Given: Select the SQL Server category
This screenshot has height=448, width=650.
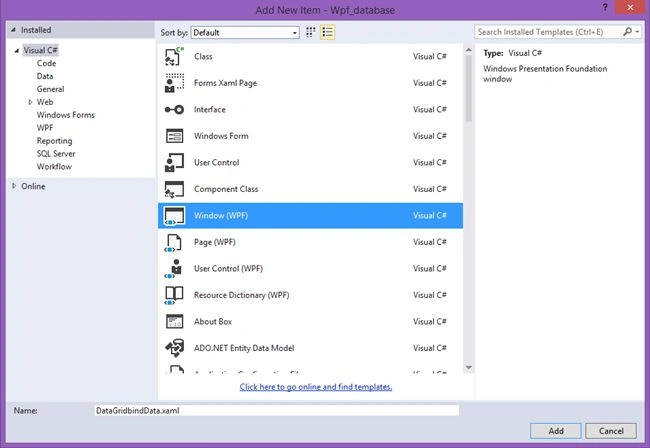Looking at the screenshot, I should tap(56, 154).
